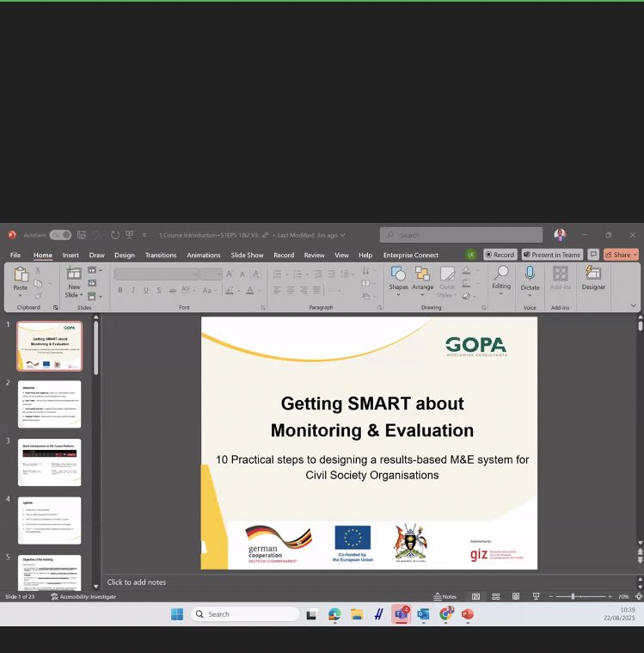This screenshot has width=644, height=653.
Task: Switch to the Slide Show tab
Action: click(247, 255)
